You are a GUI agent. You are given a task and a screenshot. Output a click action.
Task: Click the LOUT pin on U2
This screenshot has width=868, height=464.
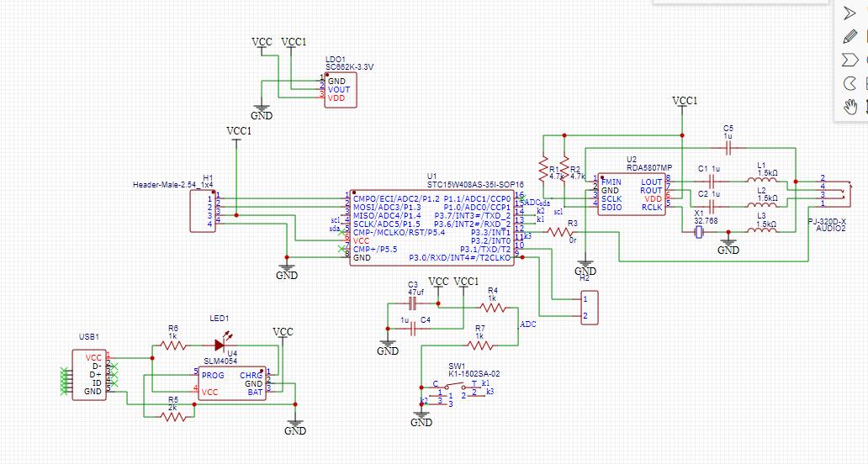652,182
